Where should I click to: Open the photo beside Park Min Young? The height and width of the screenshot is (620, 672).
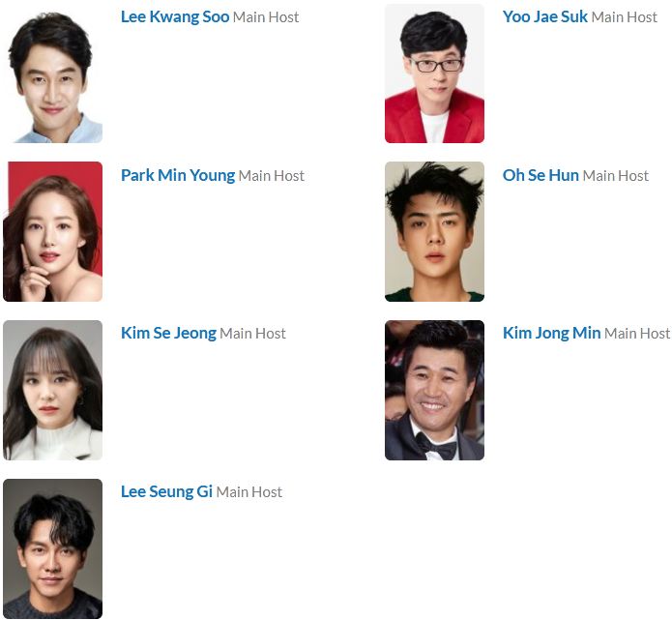[x=53, y=231]
